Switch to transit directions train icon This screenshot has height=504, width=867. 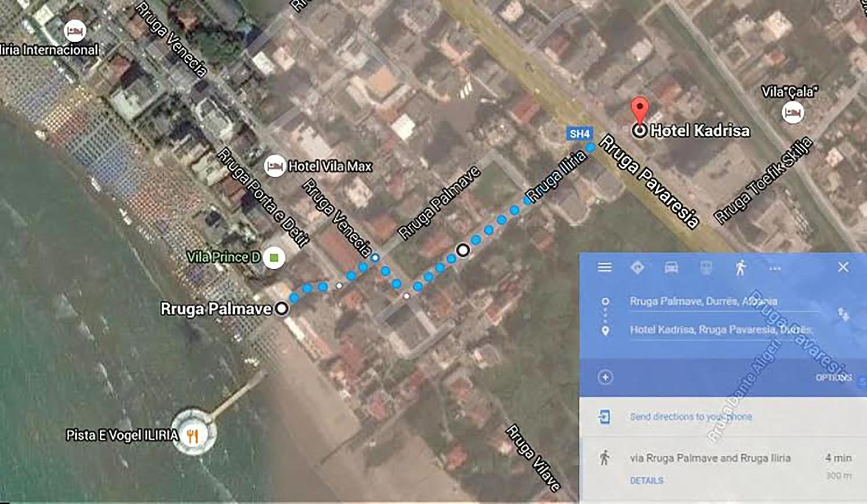(x=706, y=267)
